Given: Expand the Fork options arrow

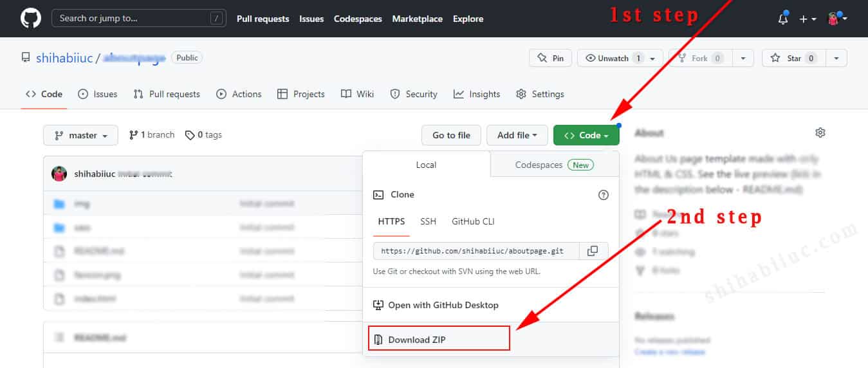Looking at the screenshot, I should point(743,58).
